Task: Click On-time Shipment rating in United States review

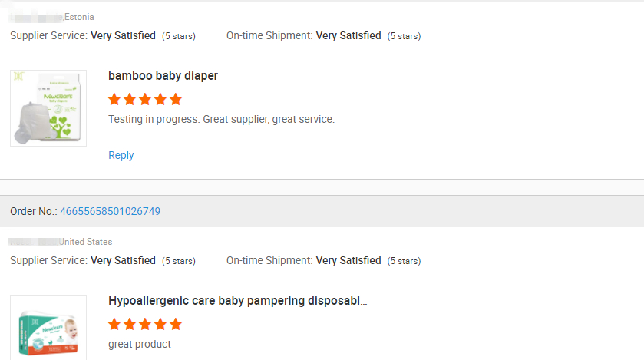Action: [x=348, y=260]
